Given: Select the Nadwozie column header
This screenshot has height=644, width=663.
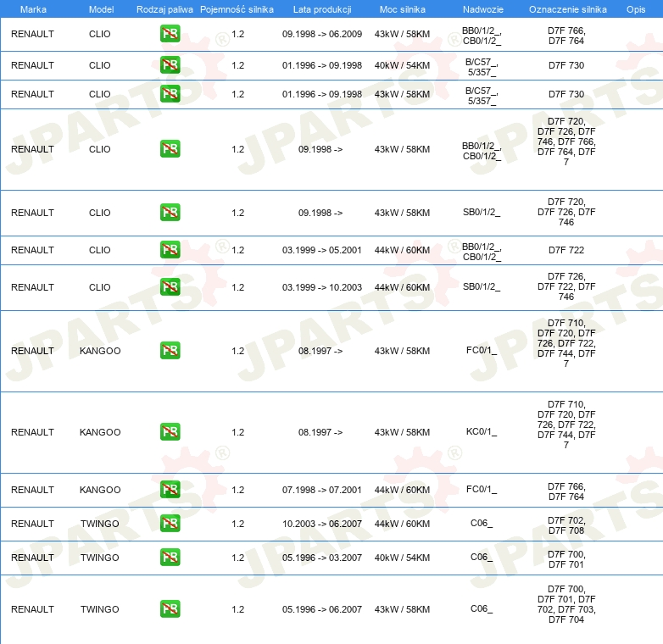Looking at the screenshot, I should (483, 9).
